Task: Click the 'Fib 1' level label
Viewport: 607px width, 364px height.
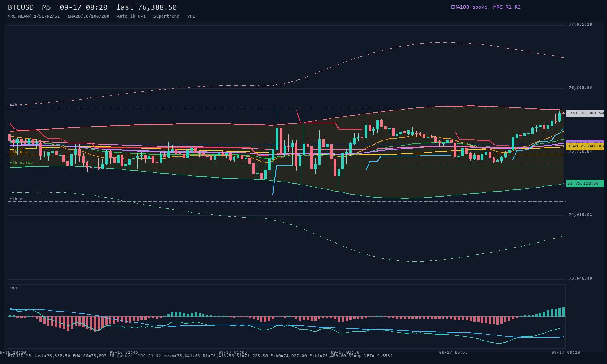Action: click(x=16, y=105)
